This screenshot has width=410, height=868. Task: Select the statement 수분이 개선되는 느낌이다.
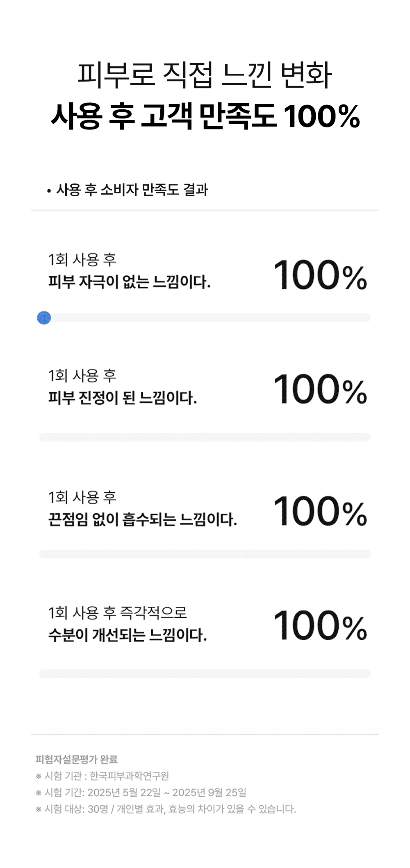(128, 635)
